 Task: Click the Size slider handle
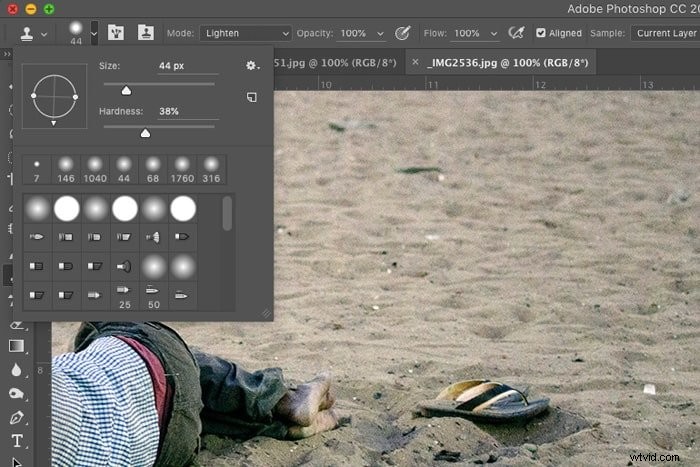click(x=126, y=91)
